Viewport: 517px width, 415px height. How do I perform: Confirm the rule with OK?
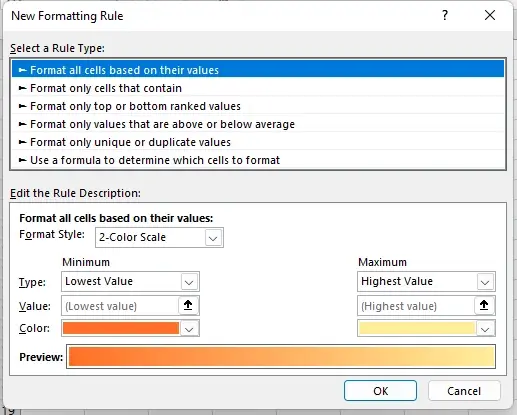[x=380, y=391]
